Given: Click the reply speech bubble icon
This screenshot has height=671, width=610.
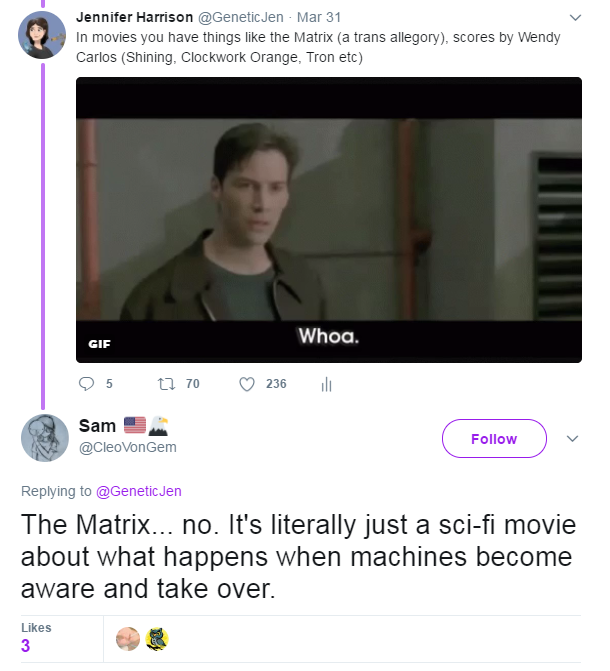Looking at the screenshot, I should (86, 384).
